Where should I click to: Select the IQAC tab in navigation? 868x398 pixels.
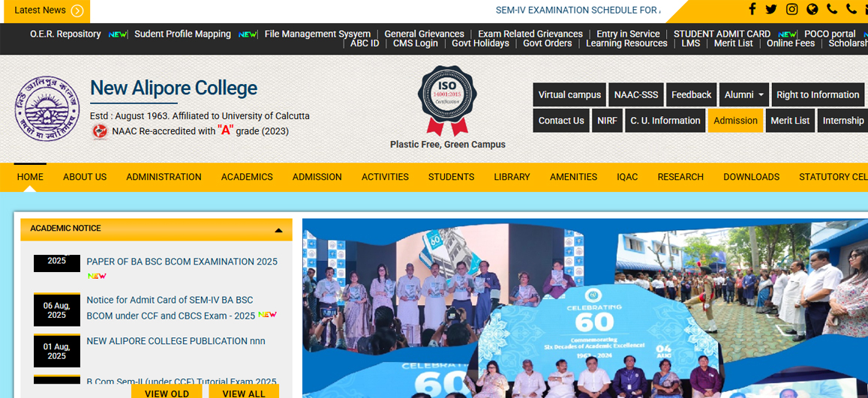click(627, 177)
